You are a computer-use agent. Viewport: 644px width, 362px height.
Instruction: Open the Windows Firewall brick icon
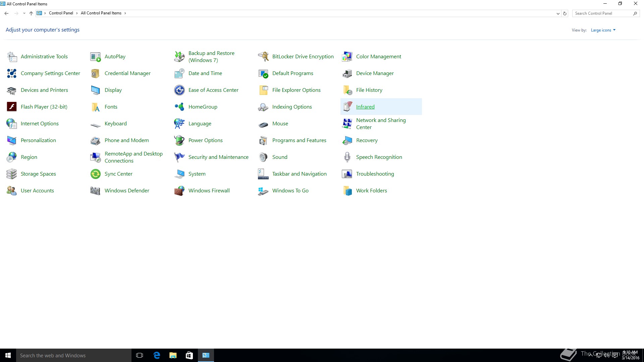click(x=179, y=191)
